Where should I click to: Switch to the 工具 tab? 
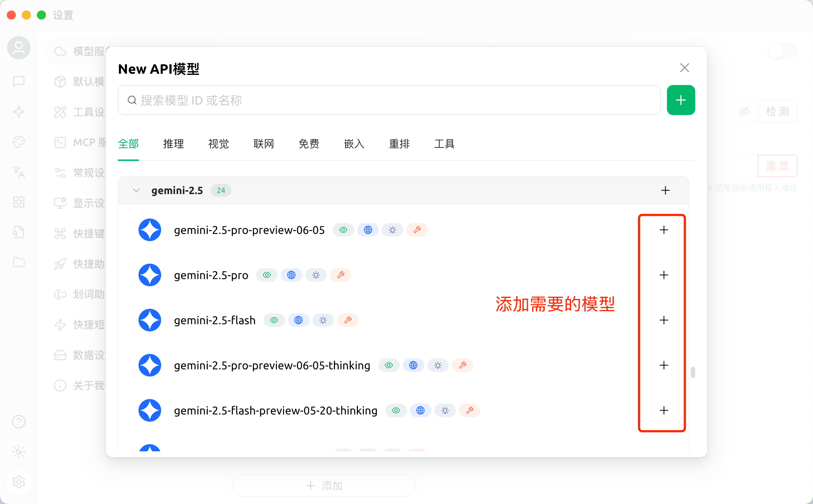445,144
